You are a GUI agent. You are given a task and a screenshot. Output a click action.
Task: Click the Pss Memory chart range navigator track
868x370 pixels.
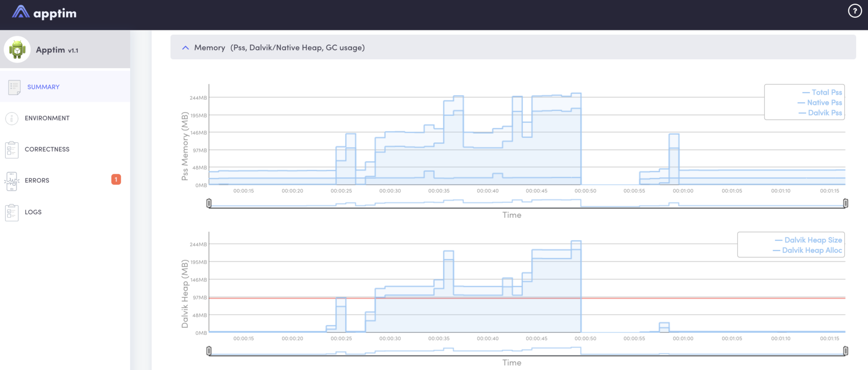527,203
